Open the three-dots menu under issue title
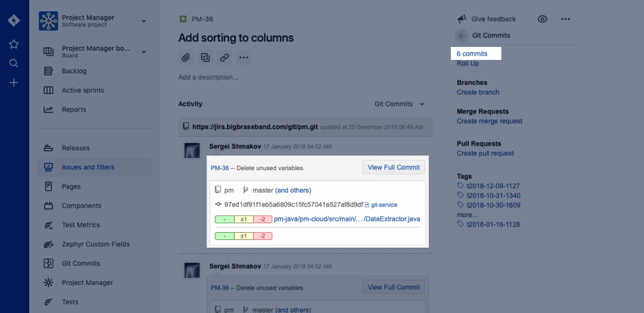The width and height of the screenshot is (644, 313). (x=244, y=57)
